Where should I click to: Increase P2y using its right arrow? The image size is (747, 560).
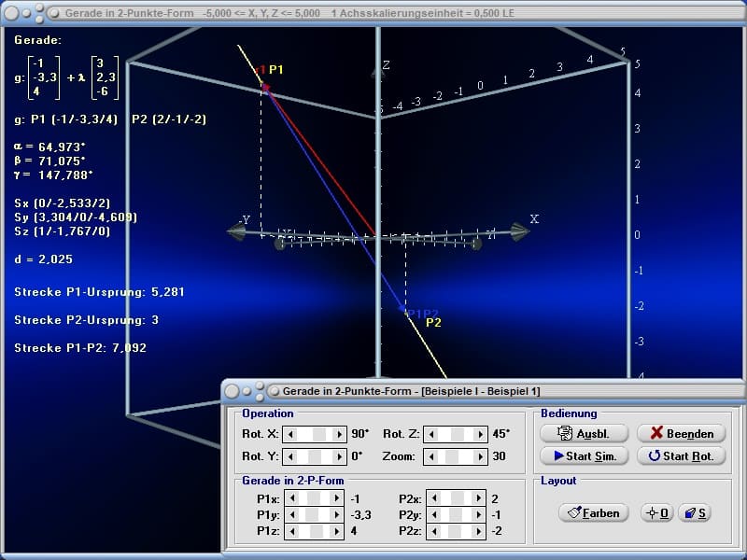pos(479,515)
